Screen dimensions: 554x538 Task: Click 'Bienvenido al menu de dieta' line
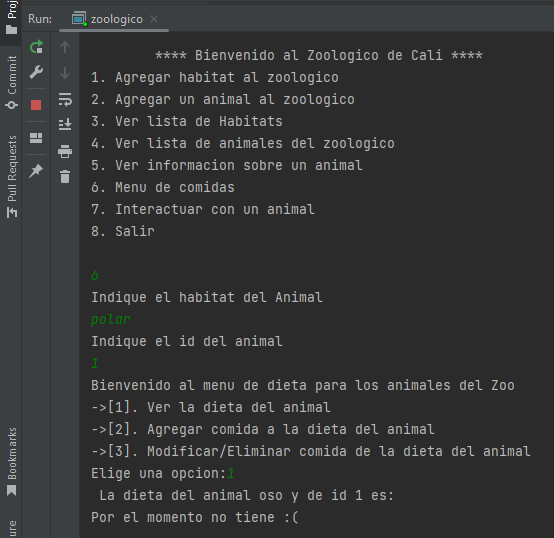pyautogui.click(x=303, y=385)
